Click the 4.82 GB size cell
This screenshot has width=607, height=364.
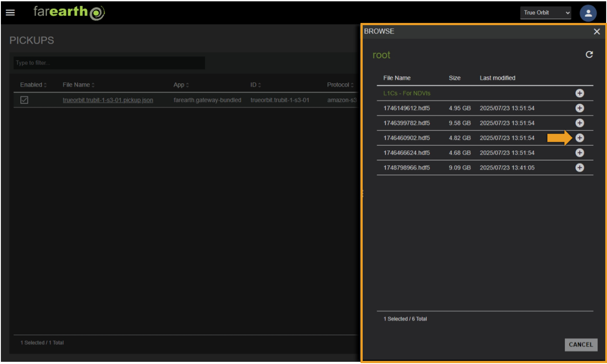(460, 138)
